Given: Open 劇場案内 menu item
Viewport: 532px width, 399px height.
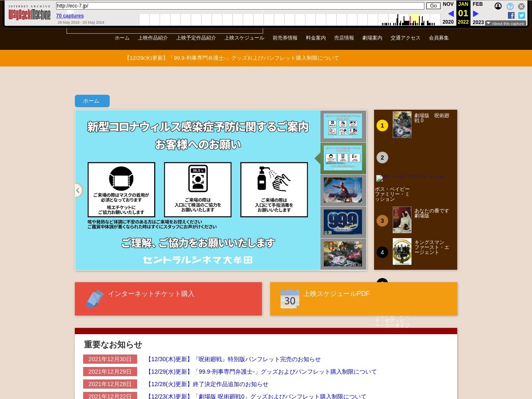Looking at the screenshot, I should [372, 38].
